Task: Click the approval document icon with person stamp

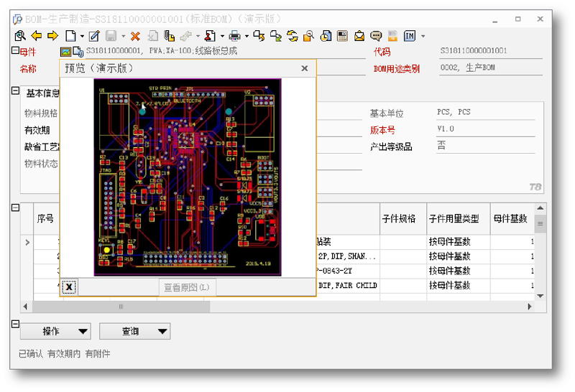Action: (210, 35)
